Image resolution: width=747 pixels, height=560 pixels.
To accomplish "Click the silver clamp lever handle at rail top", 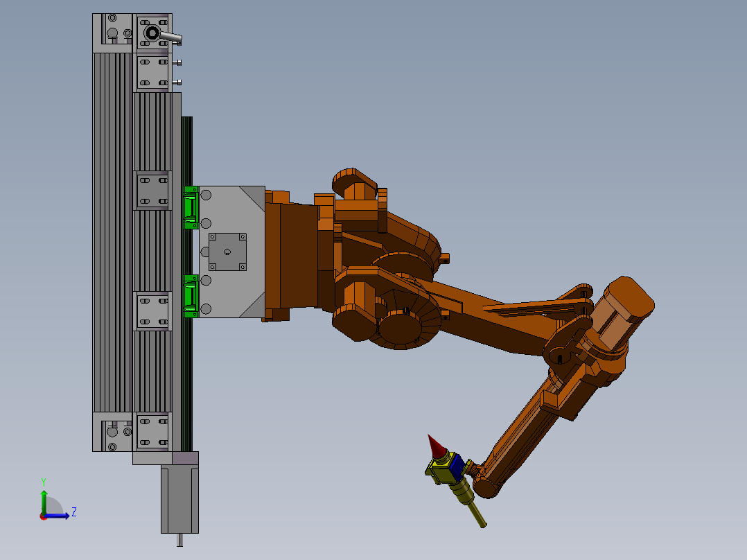I will point(170,36).
